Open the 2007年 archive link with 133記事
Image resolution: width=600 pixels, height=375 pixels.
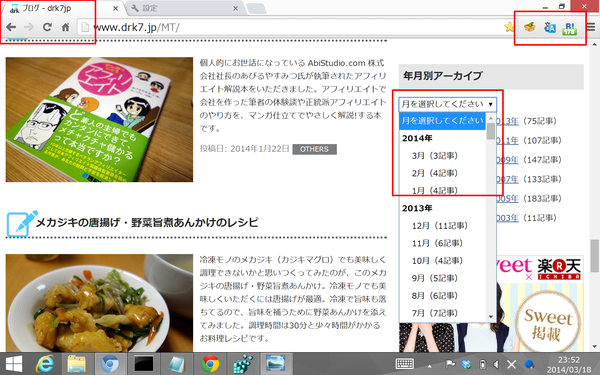tap(507, 179)
